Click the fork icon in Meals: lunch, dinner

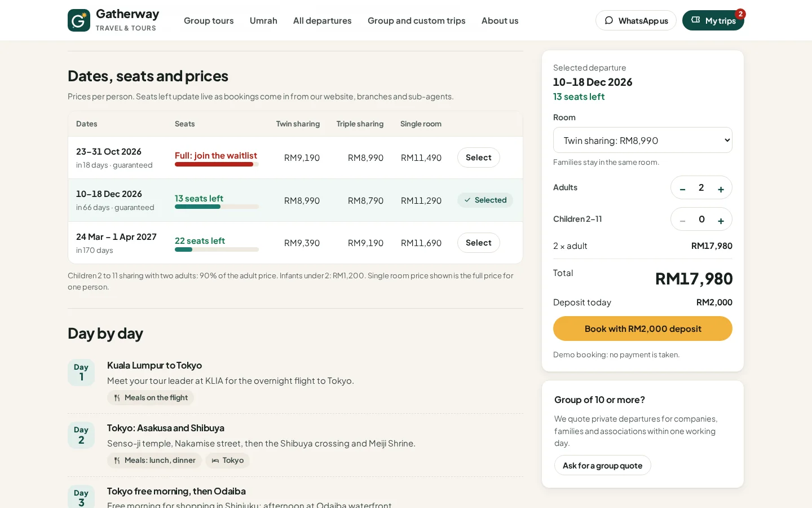click(x=117, y=461)
